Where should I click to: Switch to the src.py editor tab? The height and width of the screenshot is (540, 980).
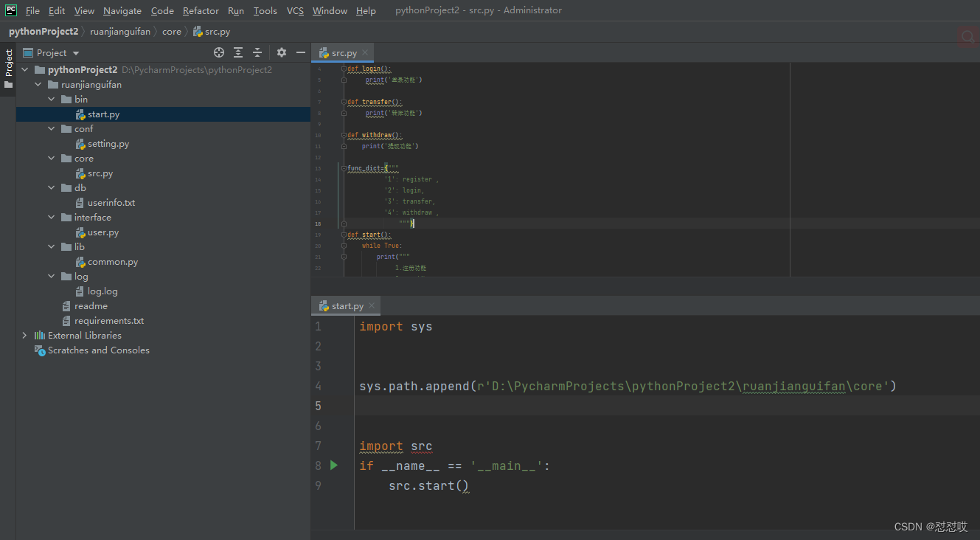click(x=344, y=52)
